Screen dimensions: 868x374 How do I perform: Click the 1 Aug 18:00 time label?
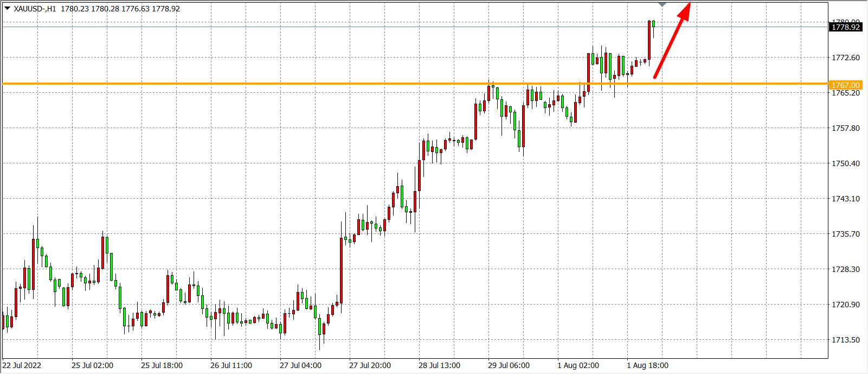647,365
